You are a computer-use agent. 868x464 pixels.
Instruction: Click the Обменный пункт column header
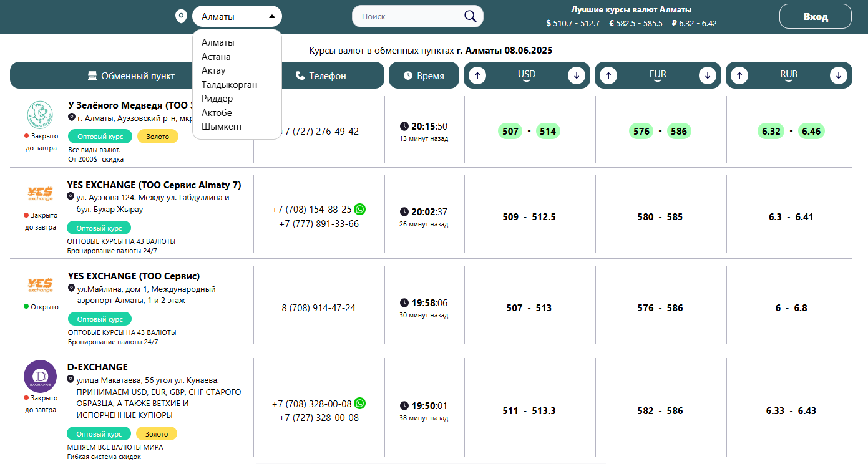pyautogui.click(x=132, y=75)
